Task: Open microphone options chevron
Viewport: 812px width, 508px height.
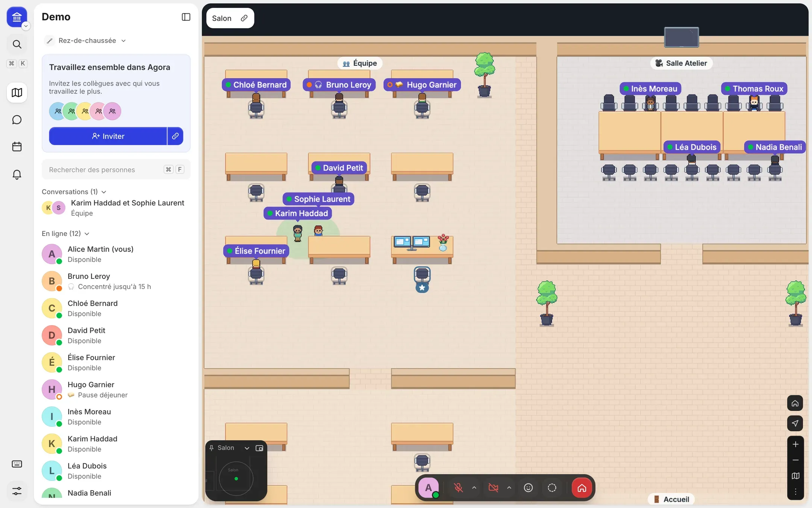Action: 474,488
